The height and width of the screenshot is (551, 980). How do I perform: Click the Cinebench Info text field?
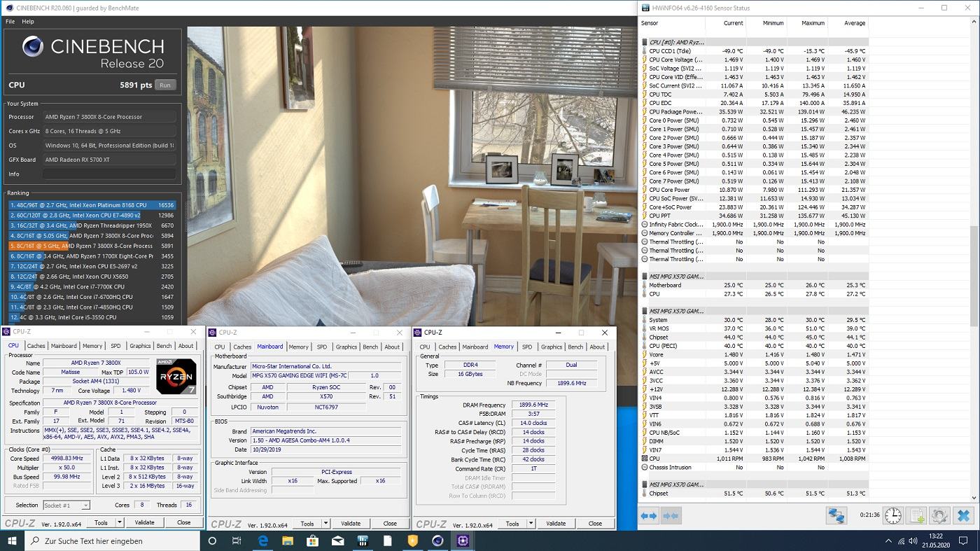click(109, 174)
